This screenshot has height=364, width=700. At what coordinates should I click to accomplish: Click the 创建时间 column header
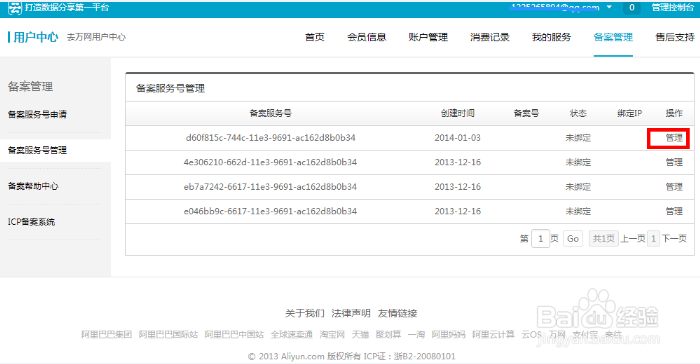pos(458,113)
